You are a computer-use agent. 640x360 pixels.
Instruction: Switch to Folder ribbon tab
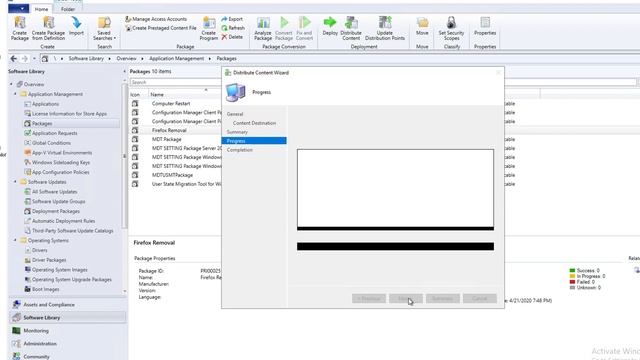68,9
